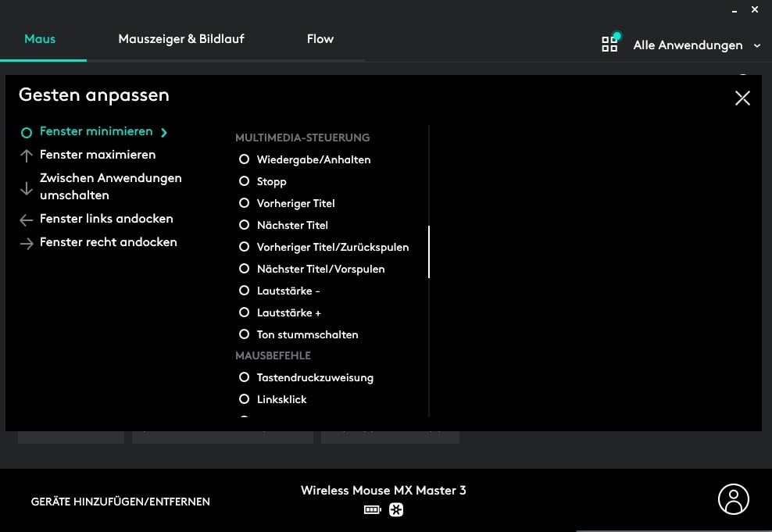
Task: Click the Unifying receiver connection icon
Action: (x=396, y=510)
